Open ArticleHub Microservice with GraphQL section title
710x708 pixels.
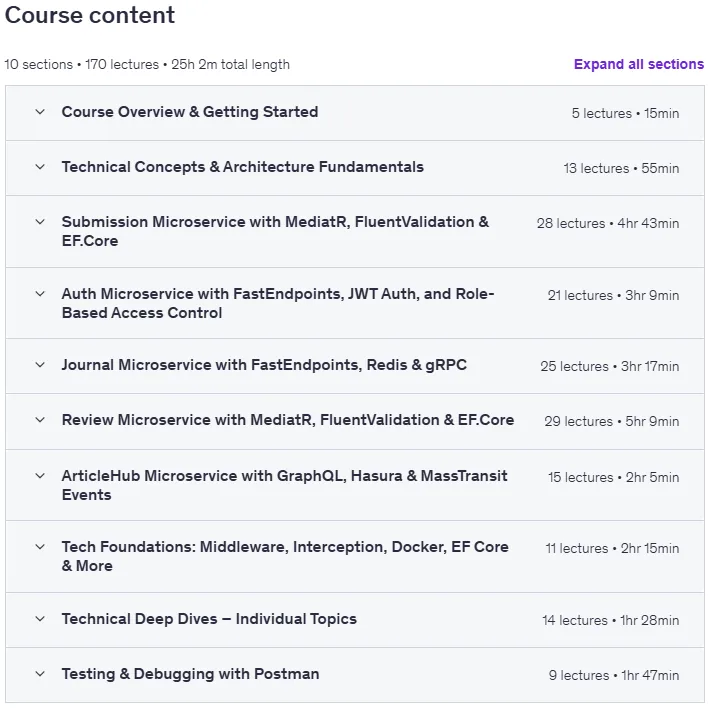(x=284, y=485)
